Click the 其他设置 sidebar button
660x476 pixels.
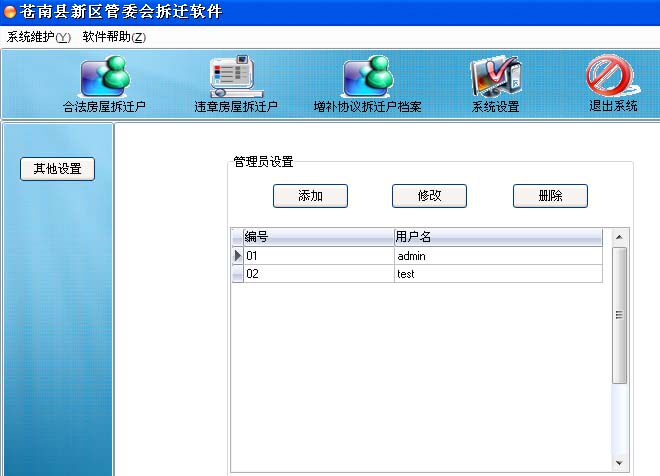tap(57, 169)
